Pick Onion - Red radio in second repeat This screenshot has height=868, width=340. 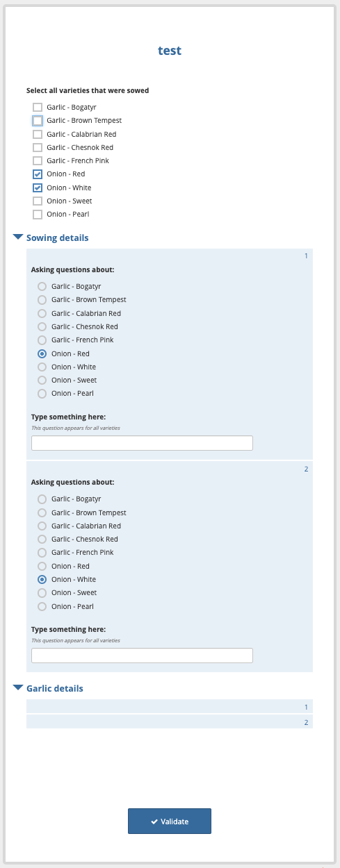pos(42,566)
